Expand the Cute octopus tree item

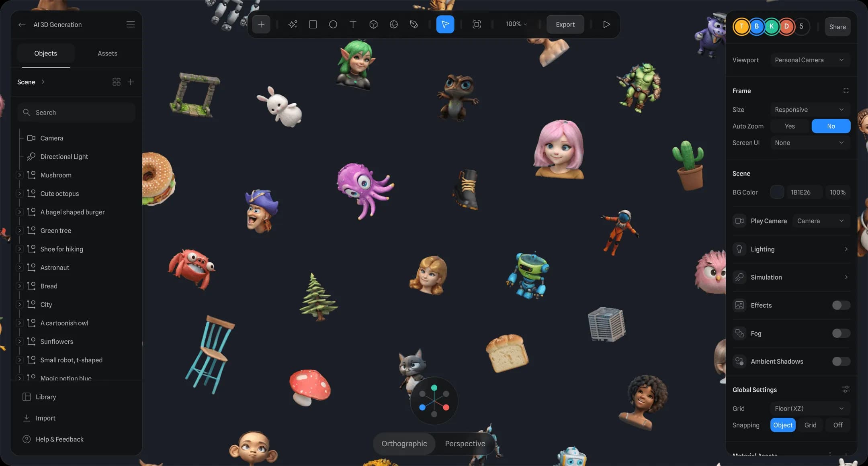[x=19, y=194]
